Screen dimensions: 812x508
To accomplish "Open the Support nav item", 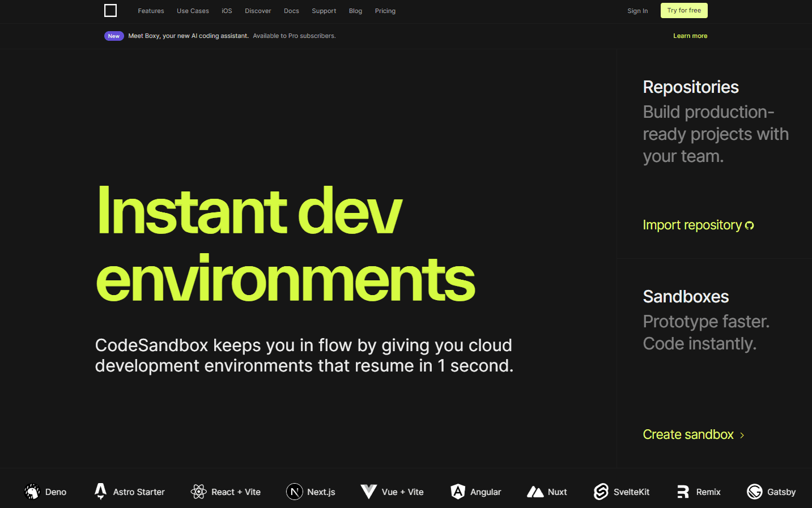I will pos(324,11).
